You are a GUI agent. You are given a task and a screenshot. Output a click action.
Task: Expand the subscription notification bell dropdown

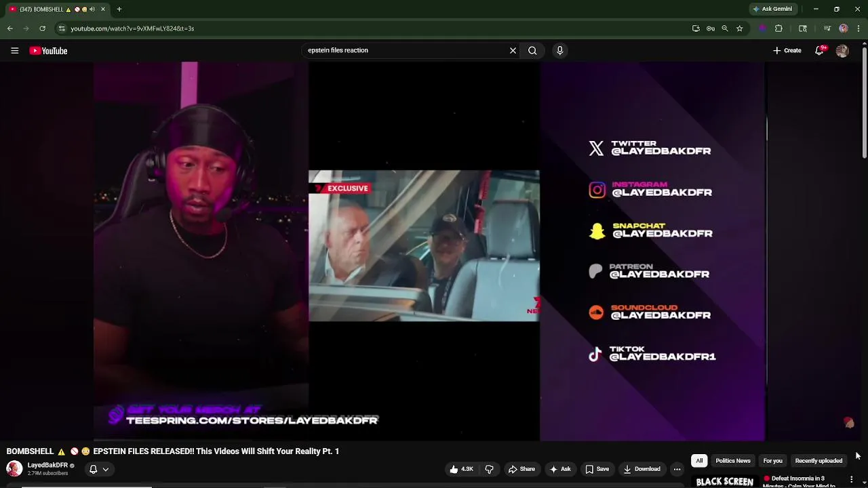pos(99,469)
